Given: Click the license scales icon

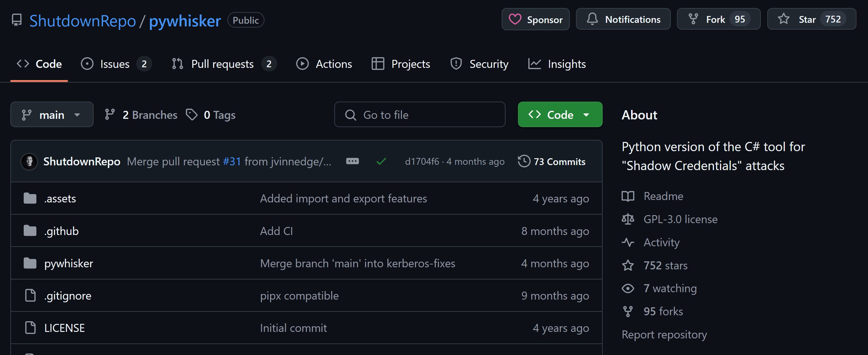Looking at the screenshot, I should coord(628,219).
